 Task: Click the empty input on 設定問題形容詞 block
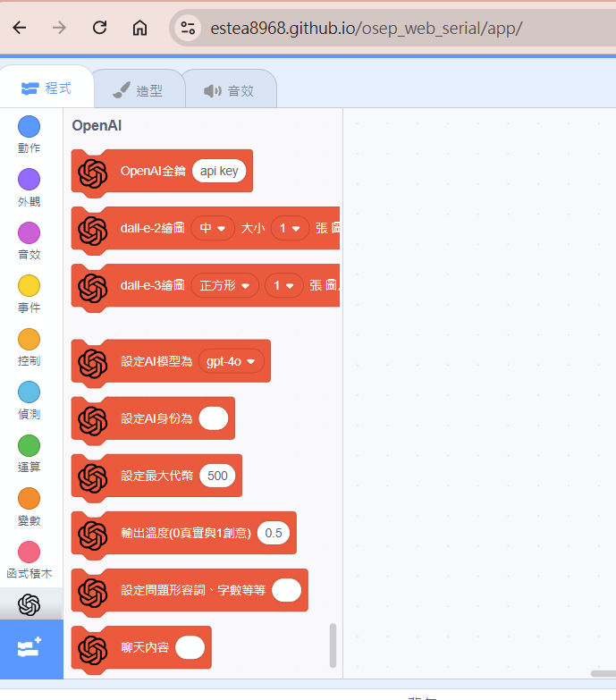tap(287, 590)
